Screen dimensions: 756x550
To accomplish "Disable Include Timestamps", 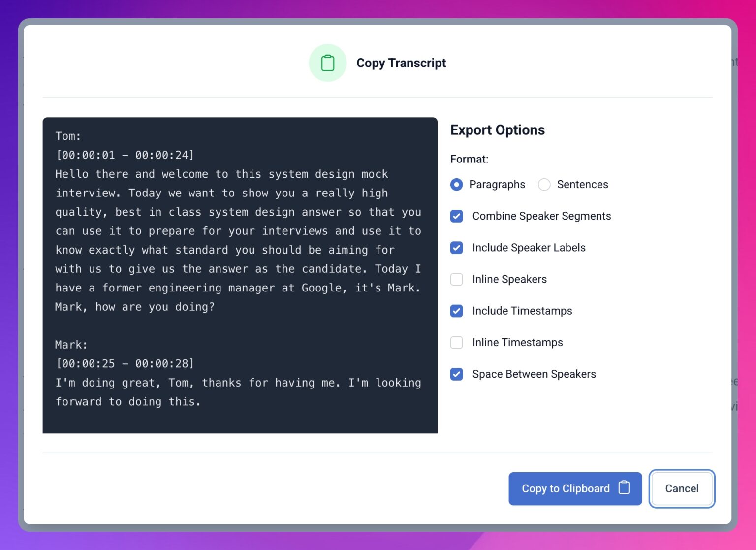I will (456, 311).
